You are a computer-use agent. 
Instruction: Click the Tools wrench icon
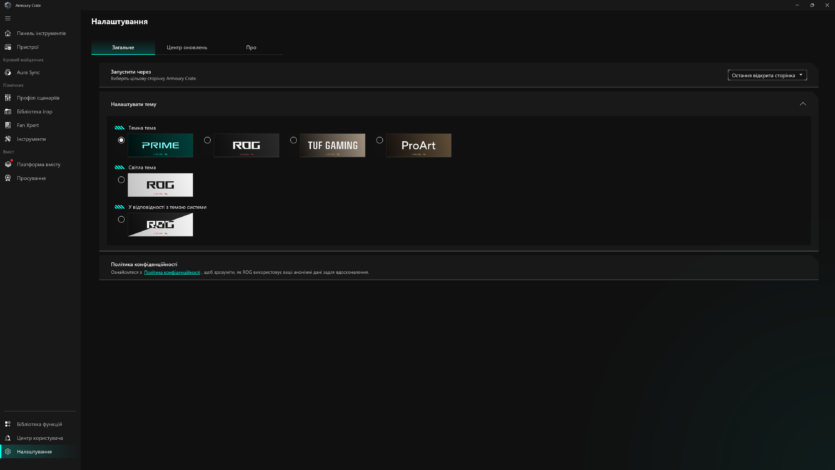(7, 139)
